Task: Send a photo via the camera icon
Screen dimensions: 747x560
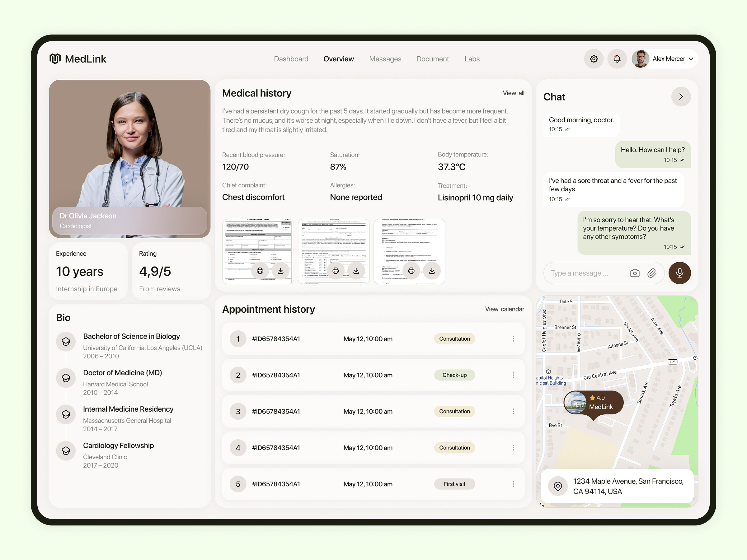Action: click(x=635, y=273)
